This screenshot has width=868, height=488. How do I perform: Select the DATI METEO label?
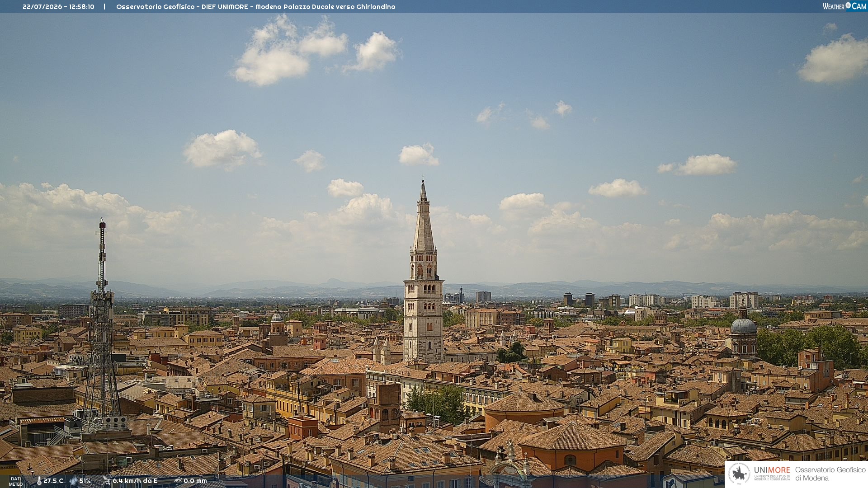coord(15,481)
